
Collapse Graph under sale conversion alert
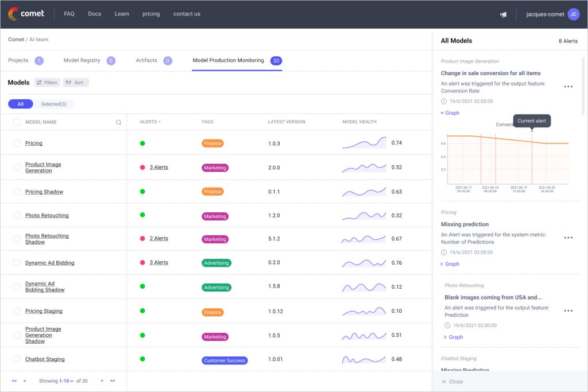tap(450, 113)
